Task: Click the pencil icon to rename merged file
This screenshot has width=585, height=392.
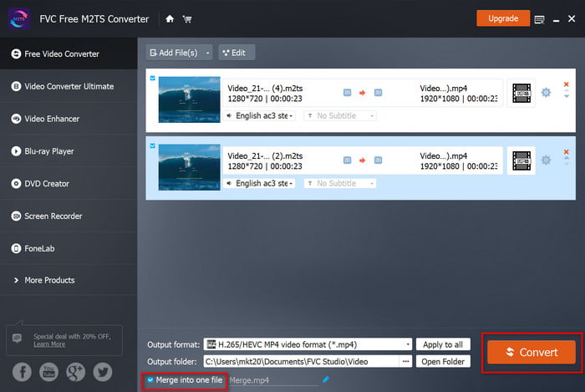Action: pyautogui.click(x=326, y=379)
